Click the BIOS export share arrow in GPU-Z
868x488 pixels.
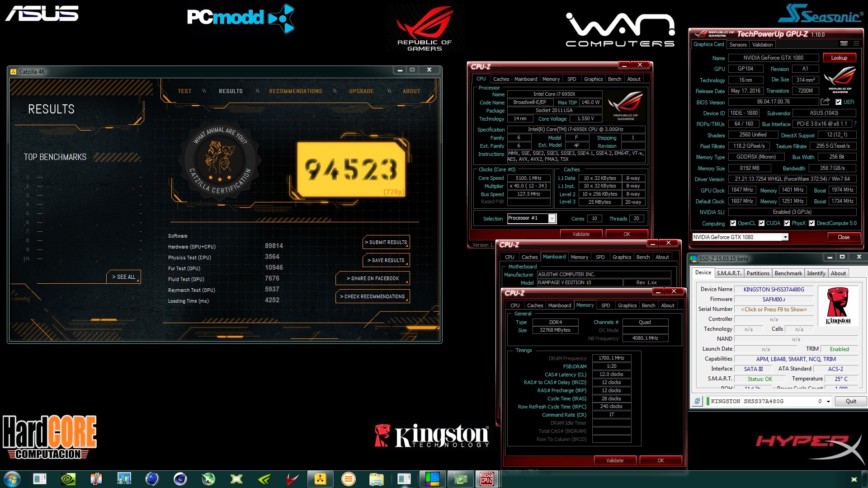tap(826, 102)
